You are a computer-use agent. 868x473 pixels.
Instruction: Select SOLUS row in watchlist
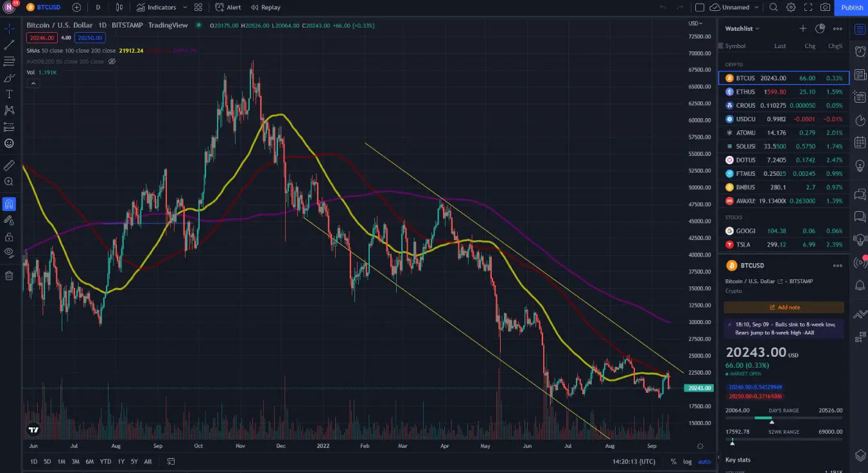point(784,146)
